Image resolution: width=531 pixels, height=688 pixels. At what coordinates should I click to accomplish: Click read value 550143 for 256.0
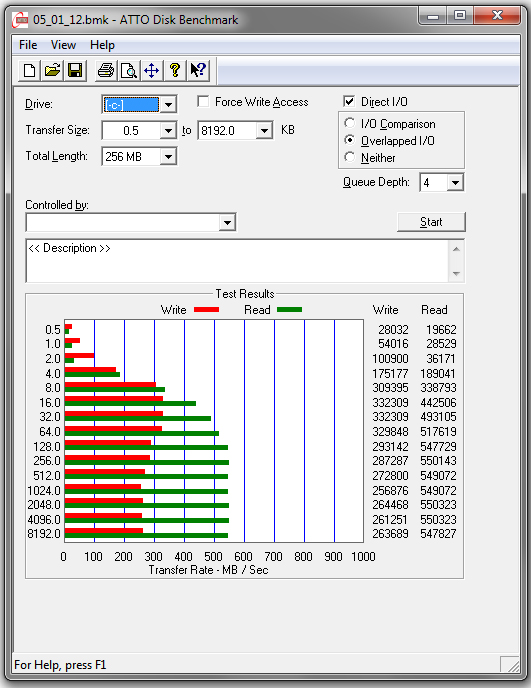point(438,461)
